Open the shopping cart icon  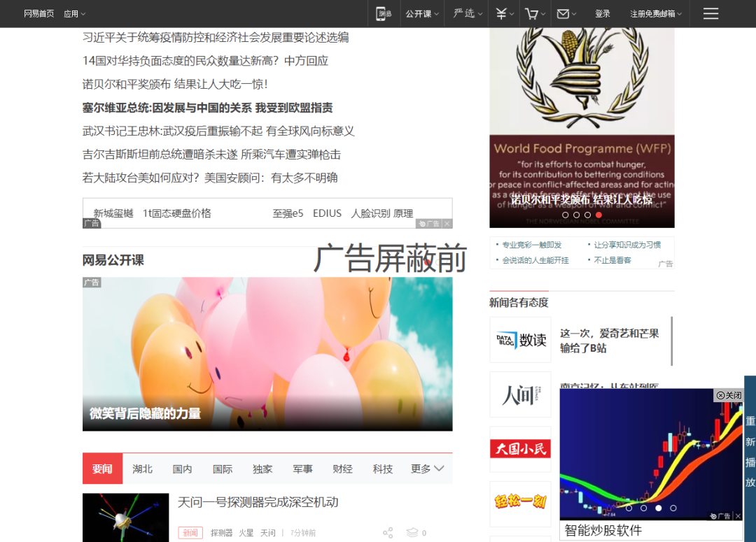click(x=531, y=13)
